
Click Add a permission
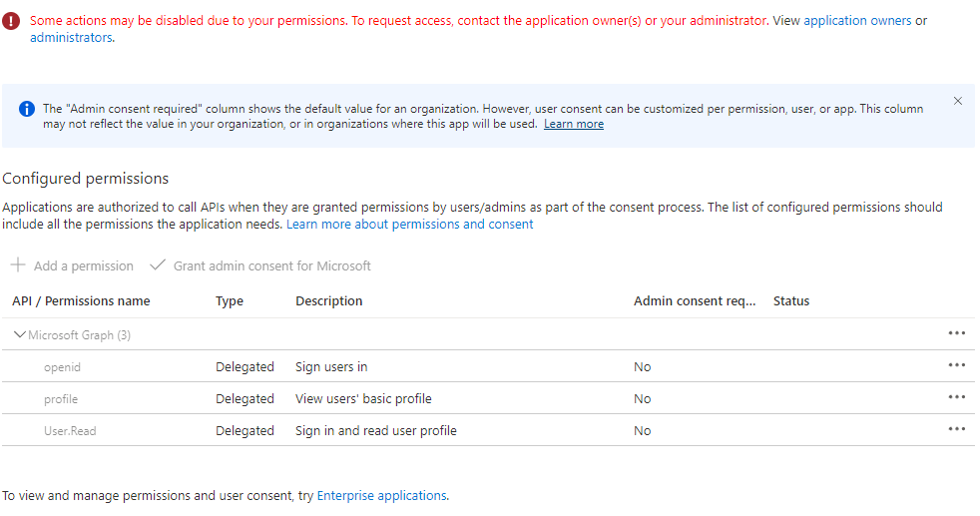pyautogui.click(x=73, y=266)
